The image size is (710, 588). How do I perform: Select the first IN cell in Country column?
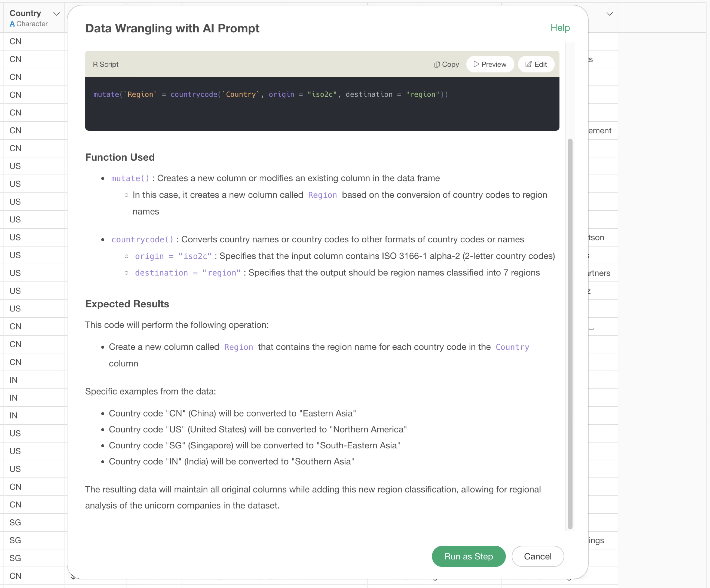coord(14,380)
